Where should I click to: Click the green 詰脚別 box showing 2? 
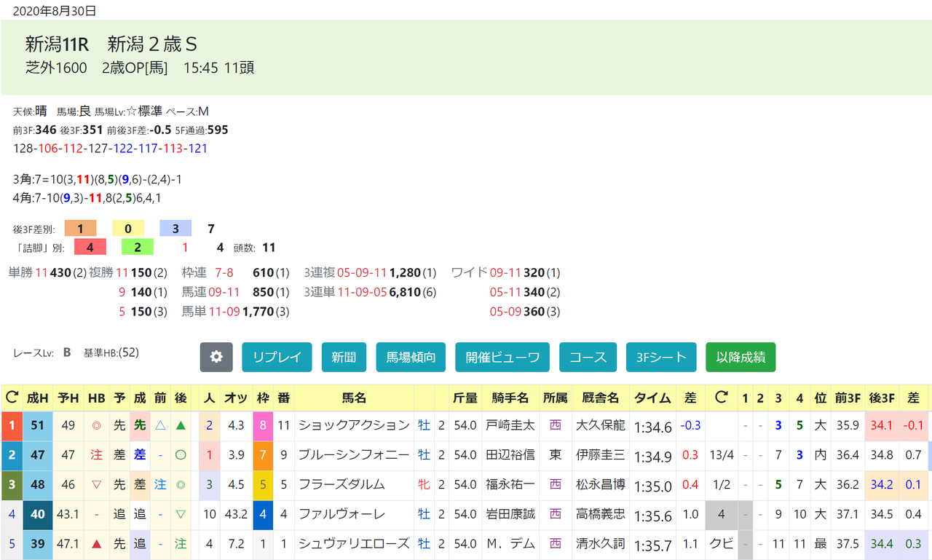pos(138,248)
